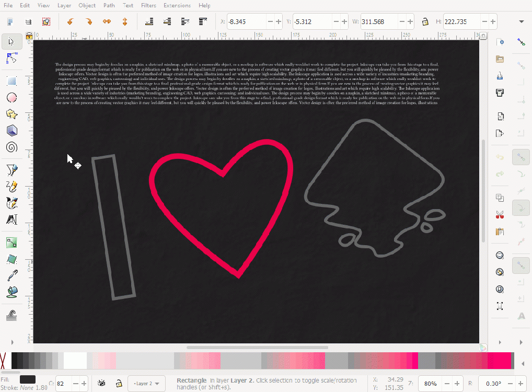The width and height of the screenshot is (532, 392).
Task: Select the Spiral tool
Action: [11, 147]
